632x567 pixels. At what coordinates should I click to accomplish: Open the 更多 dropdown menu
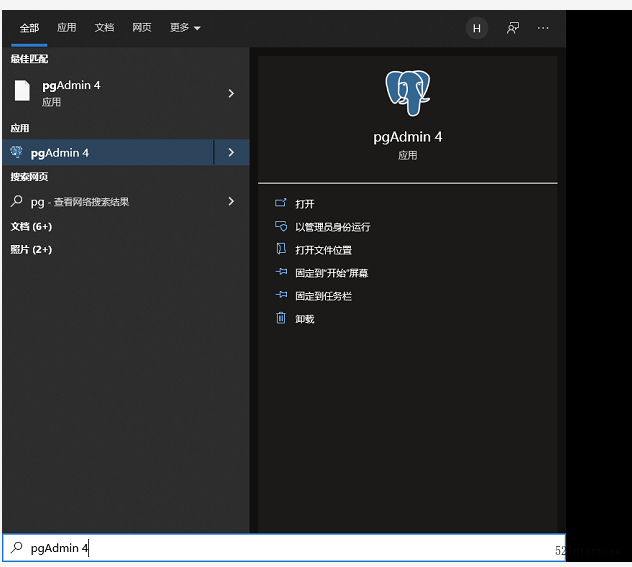pyautogui.click(x=185, y=27)
